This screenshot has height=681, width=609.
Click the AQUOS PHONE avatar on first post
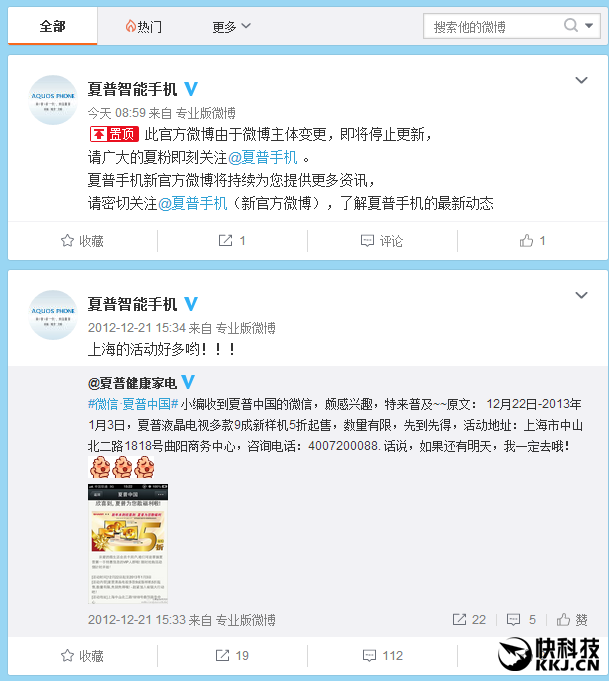coord(53,100)
